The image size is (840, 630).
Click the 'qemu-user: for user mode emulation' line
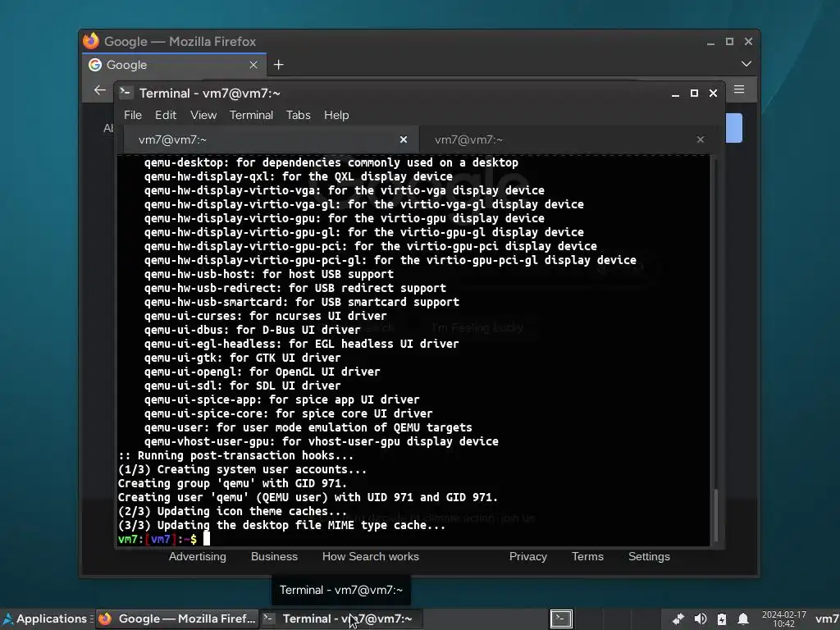pyautogui.click(x=308, y=427)
